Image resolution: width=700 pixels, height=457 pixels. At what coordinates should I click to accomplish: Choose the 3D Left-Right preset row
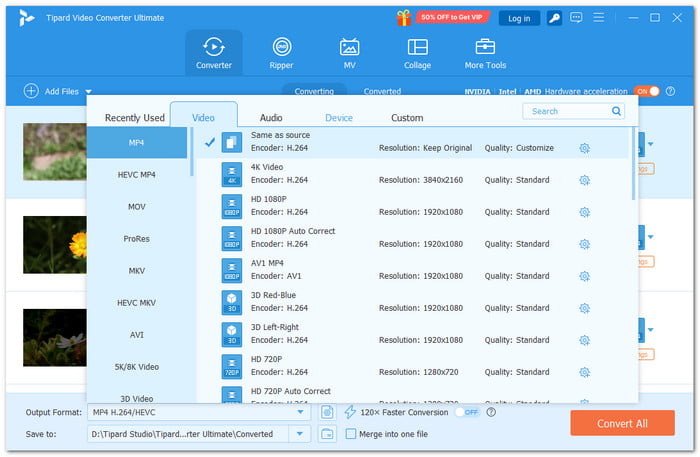pyautogui.click(x=412, y=334)
